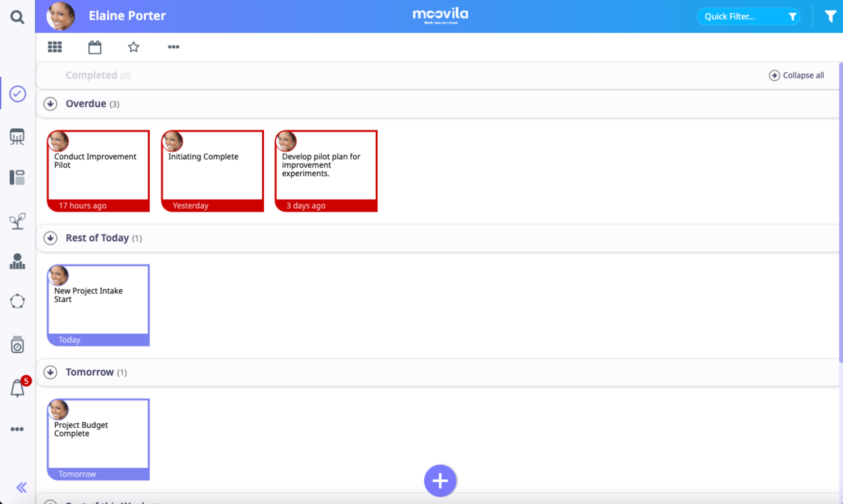Open the person bar-chart sidebar icon
843x504 pixels.
tap(17, 261)
